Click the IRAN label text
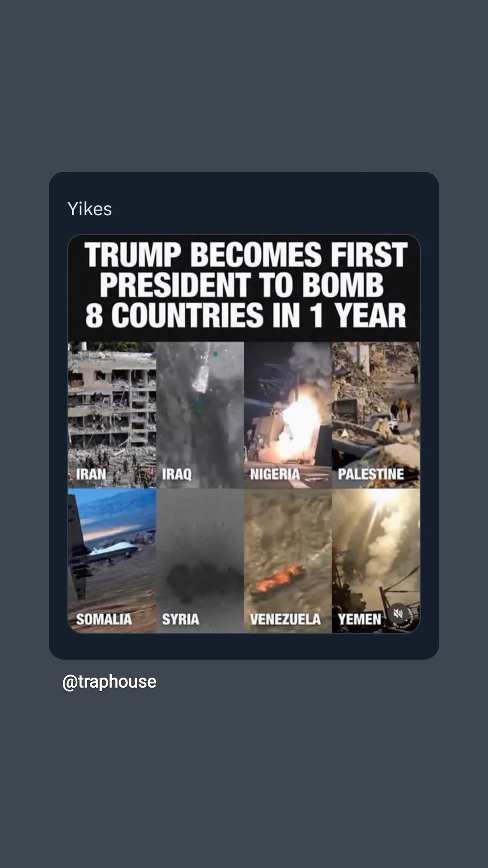The height and width of the screenshot is (868, 488). point(91,474)
